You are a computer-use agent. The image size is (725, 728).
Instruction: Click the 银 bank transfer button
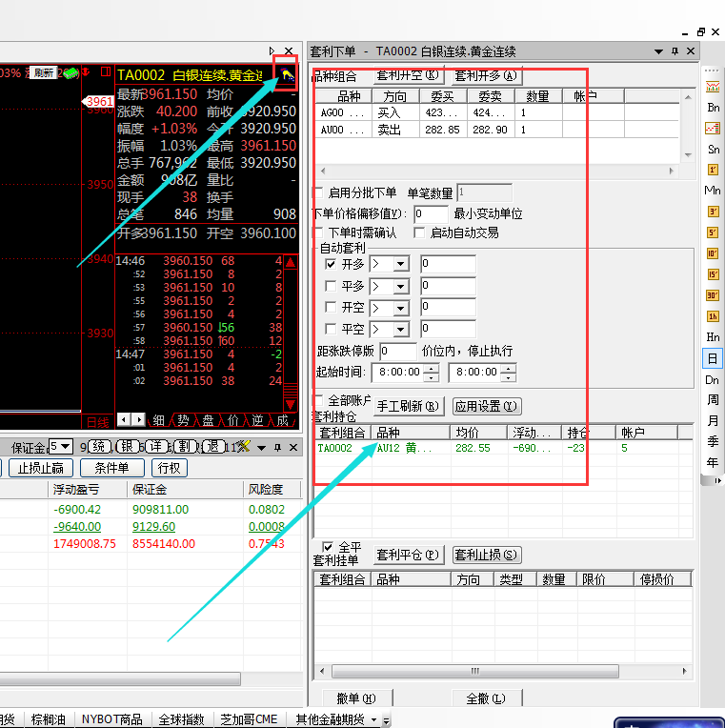pos(127,446)
